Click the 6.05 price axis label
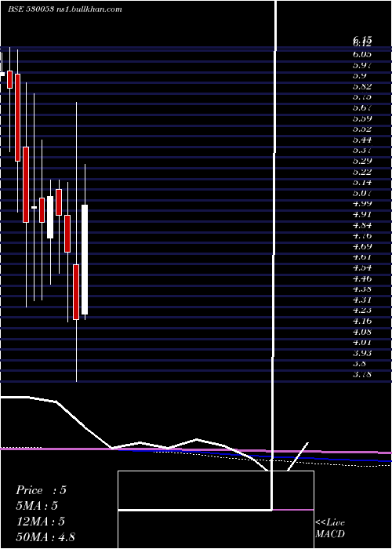The height and width of the screenshot is (549, 392). pos(362,54)
